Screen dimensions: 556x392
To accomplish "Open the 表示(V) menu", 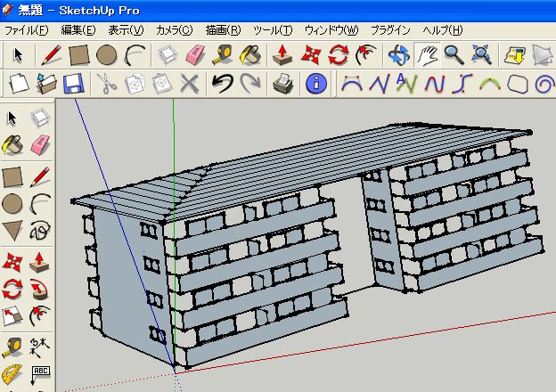I will click(x=126, y=30).
